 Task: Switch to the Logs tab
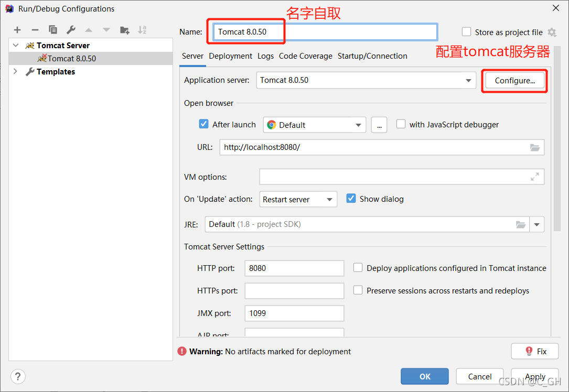click(266, 56)
